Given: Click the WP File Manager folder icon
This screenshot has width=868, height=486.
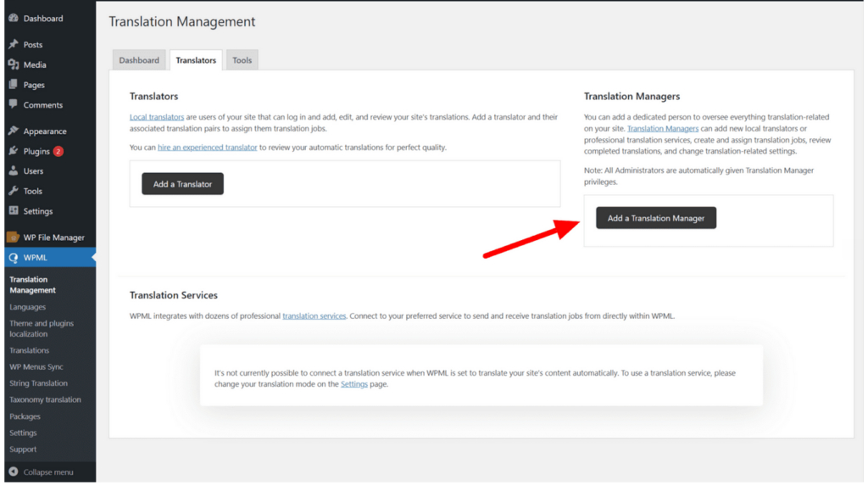Looking at the screenshot, I should (13, 237).
